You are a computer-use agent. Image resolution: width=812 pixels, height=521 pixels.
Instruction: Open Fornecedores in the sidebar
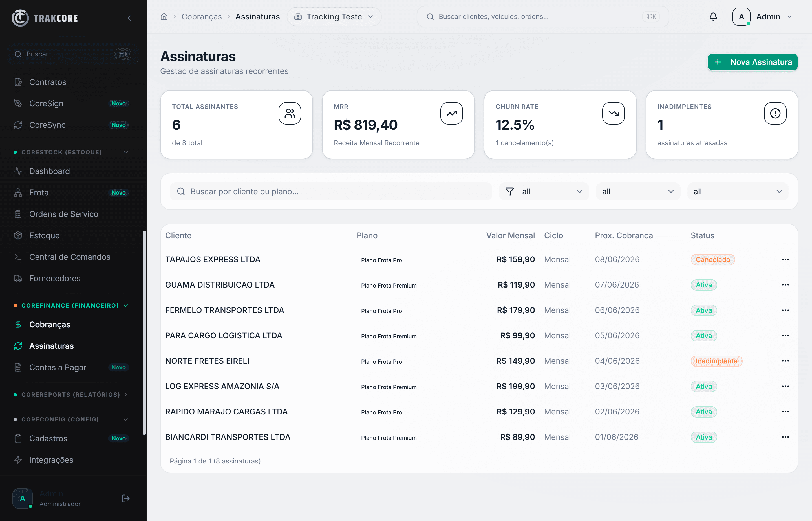pyautogui.click(x=71, y=278)
